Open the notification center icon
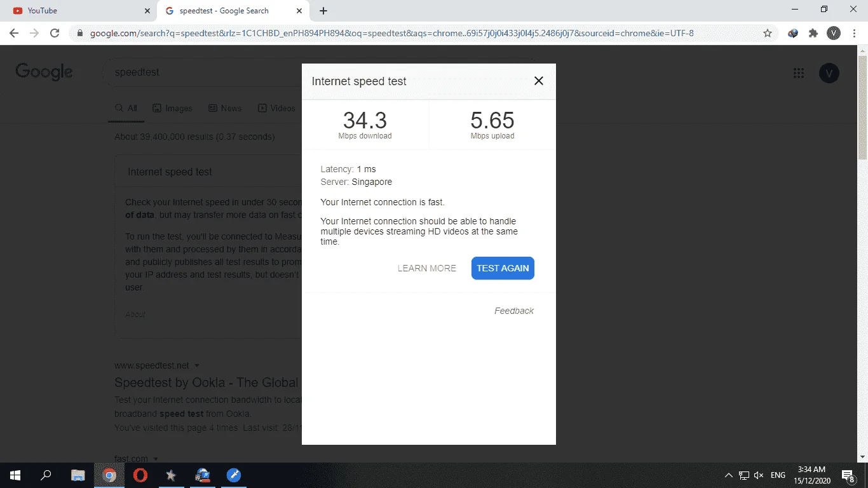The width and height of the screenshot is (868, 488). click(x=848, y=475)
